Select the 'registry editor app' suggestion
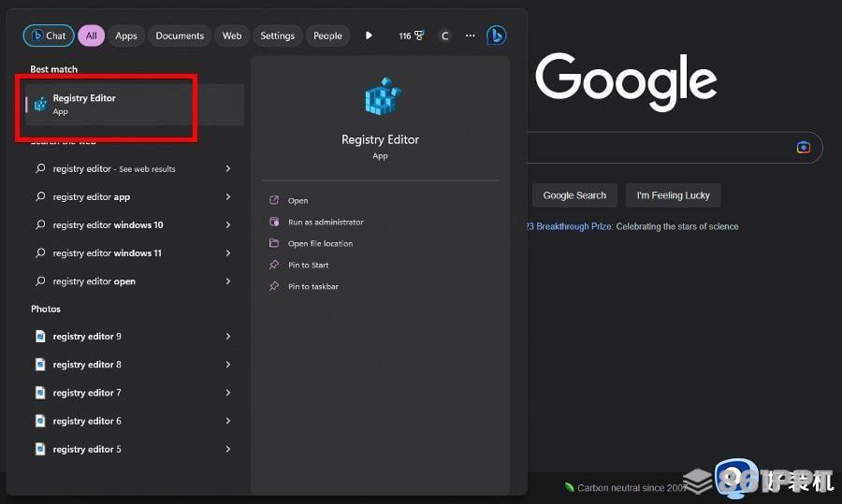 (x=134, y=197)
